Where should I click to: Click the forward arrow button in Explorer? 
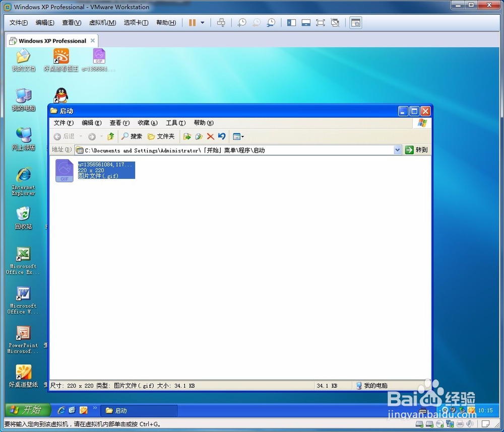92,137
